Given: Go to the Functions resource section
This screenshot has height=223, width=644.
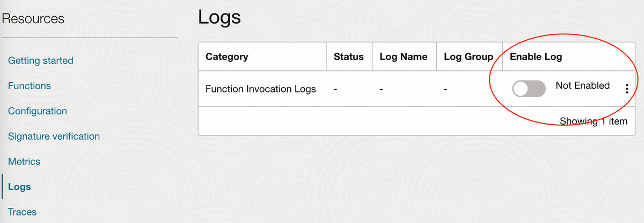Looking at the screenshot, I should [x=30, y=86].
